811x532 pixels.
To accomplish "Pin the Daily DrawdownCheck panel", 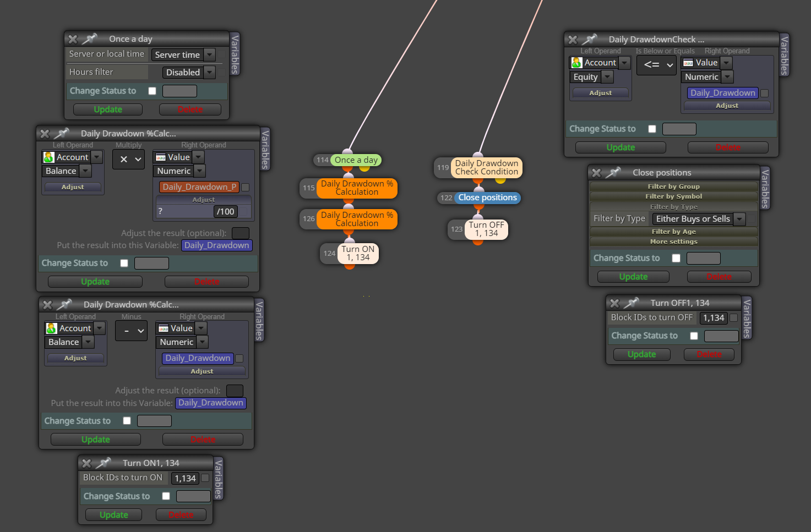I will click(589, 39).
